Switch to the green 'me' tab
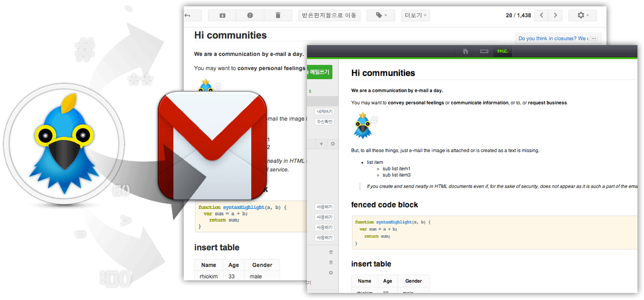The image size is (644, 300). (x=502, y=51)
